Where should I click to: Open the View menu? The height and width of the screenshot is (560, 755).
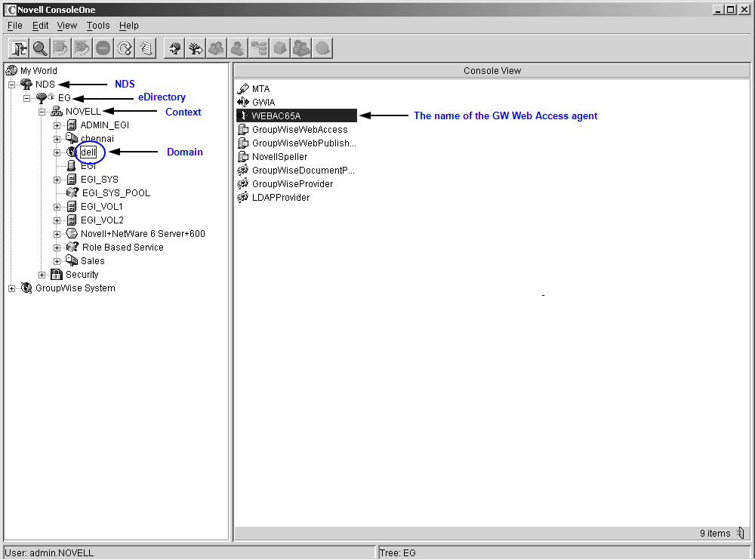[x=67, y=26]
